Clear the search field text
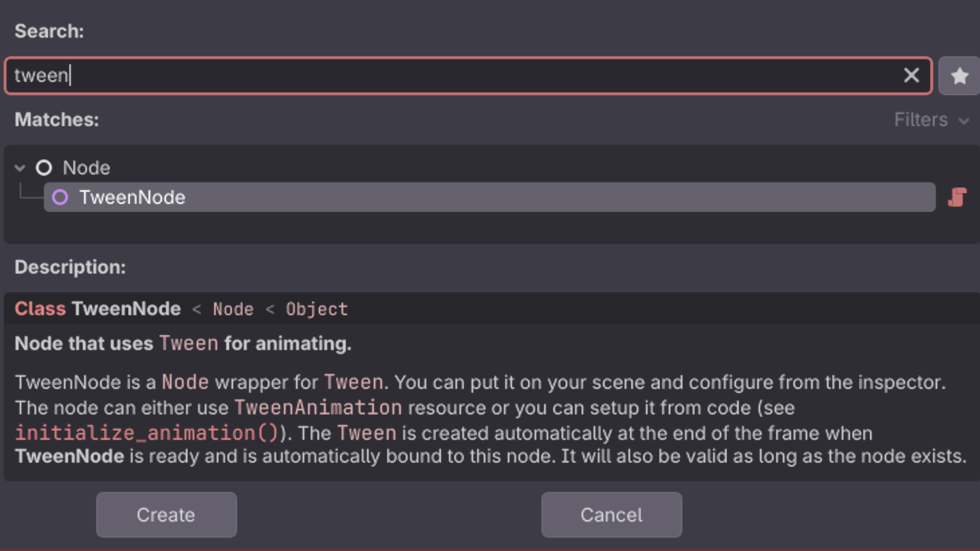 point(911,76)
